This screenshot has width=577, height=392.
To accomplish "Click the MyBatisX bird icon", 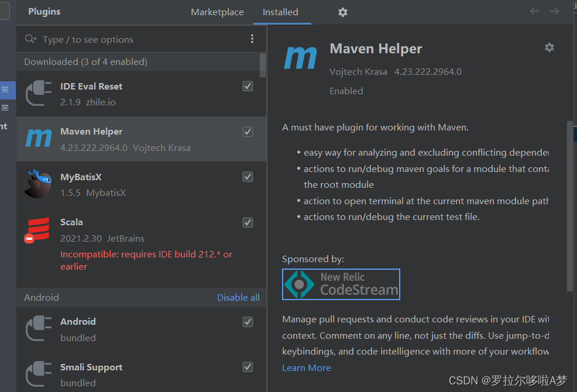I will pos(38,184).
